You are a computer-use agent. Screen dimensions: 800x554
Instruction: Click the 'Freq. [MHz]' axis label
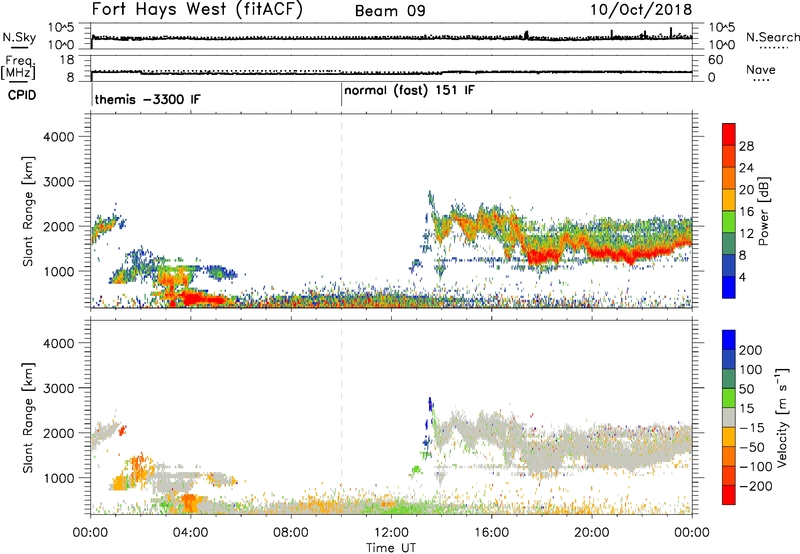click(19, 67)
